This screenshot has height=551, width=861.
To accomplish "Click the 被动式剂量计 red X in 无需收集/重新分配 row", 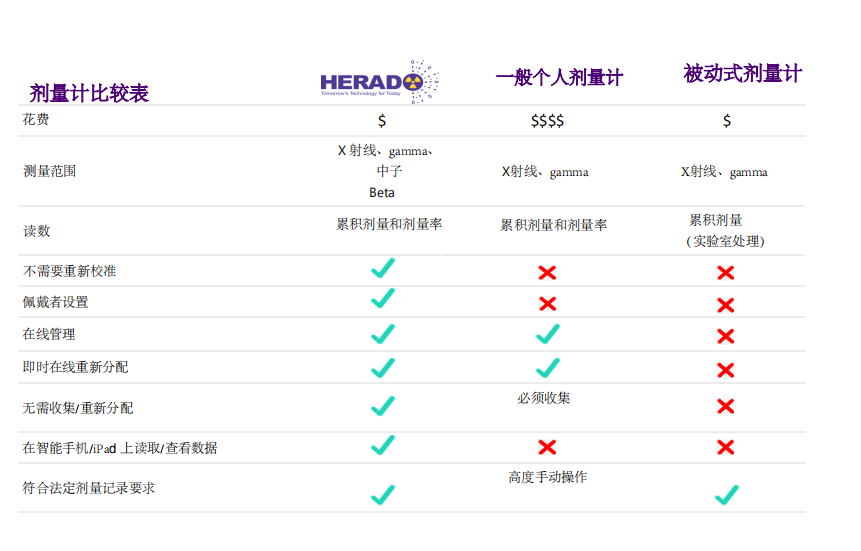I will pos(726,406).
